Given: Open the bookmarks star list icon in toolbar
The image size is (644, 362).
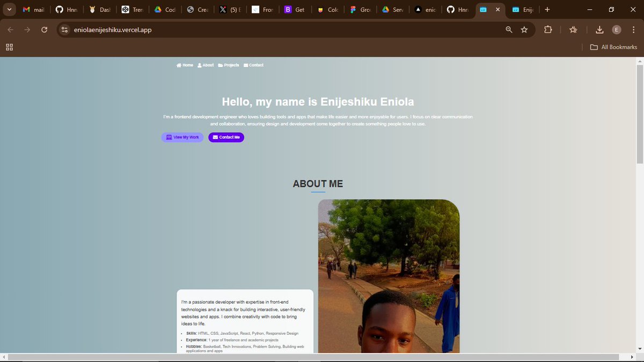Looking at the screenshot, I should click(573, 29).
